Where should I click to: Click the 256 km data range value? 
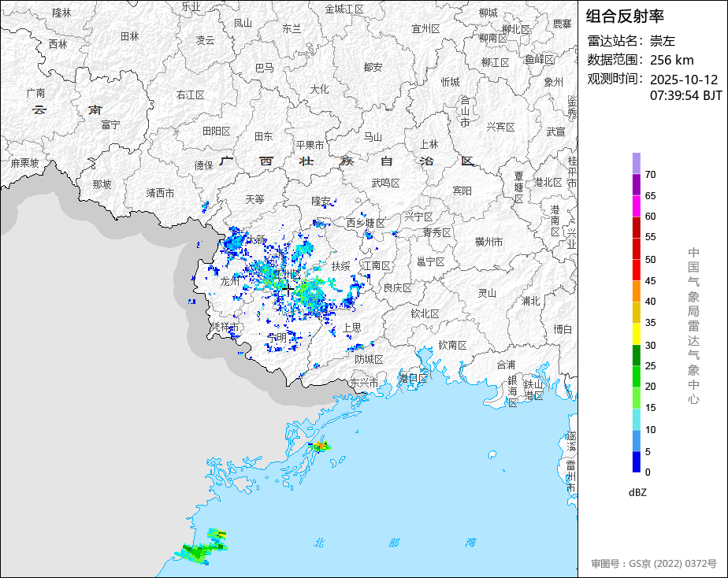tap(671, 60)
